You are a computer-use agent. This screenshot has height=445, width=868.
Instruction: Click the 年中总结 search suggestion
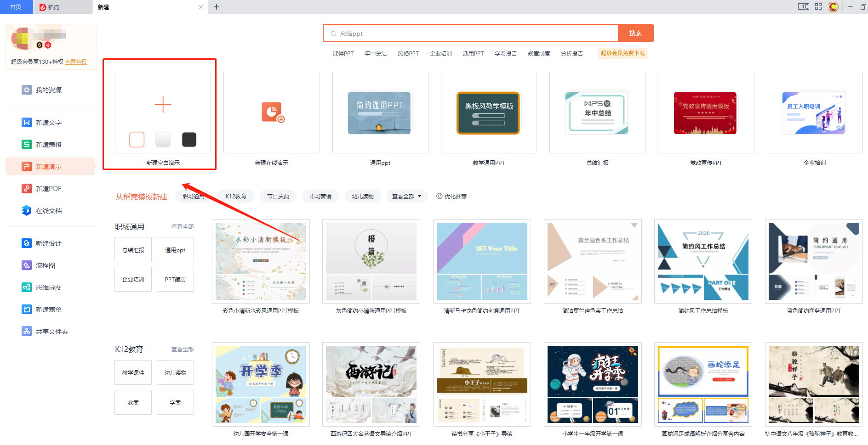[376, 53]
